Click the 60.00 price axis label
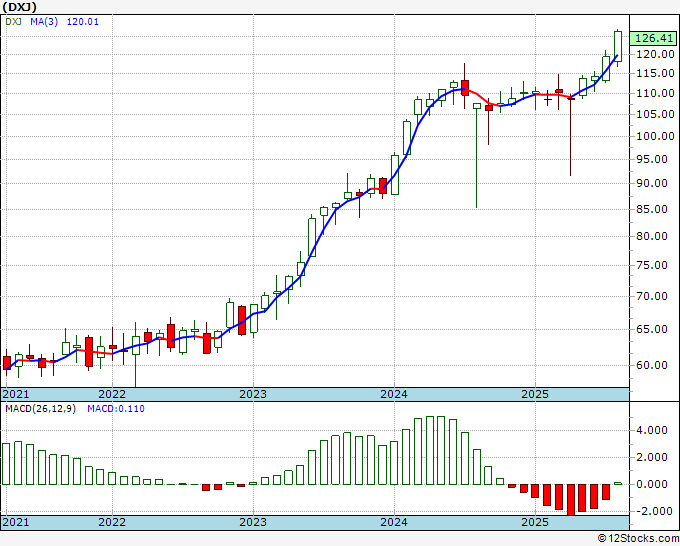 [652, 365]
